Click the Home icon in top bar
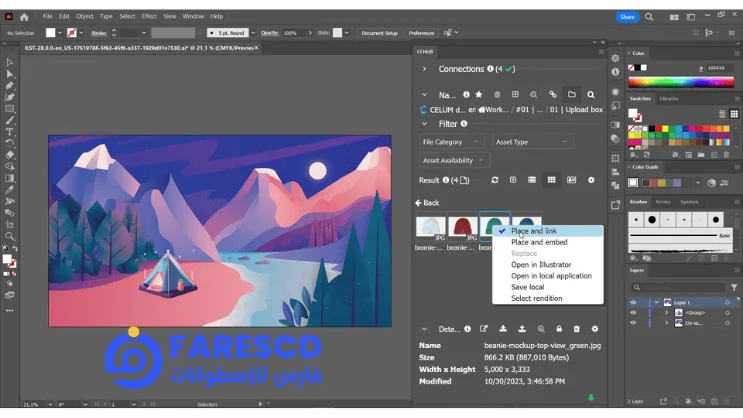743x418 pixels. [24, 17]
